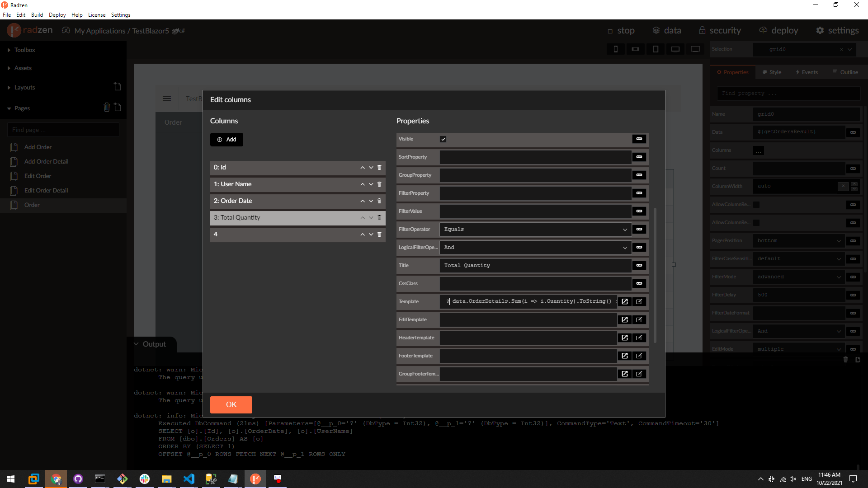
Task: Click the edit icon for HeaderTemplate
Action: [x=639, y=338]
